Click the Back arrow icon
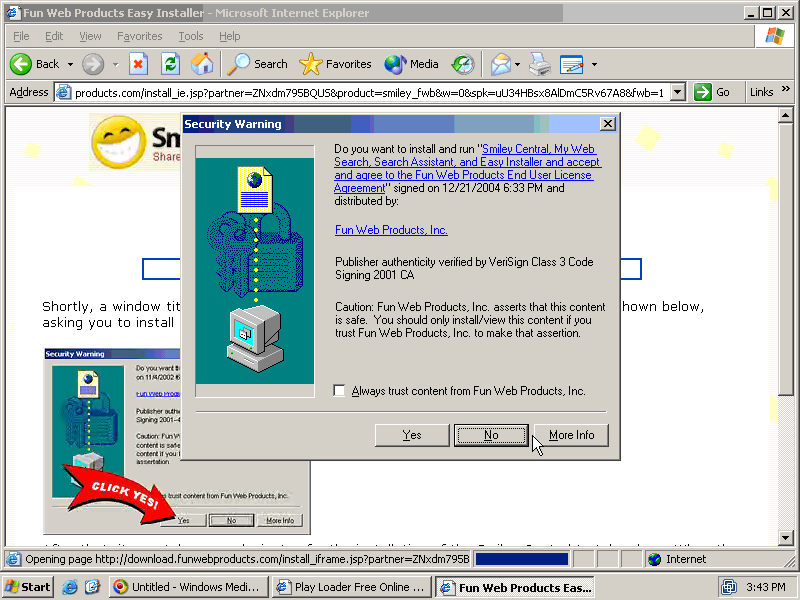Image resolution: width=800 pixels, height=600 pixels. point(21,64)
